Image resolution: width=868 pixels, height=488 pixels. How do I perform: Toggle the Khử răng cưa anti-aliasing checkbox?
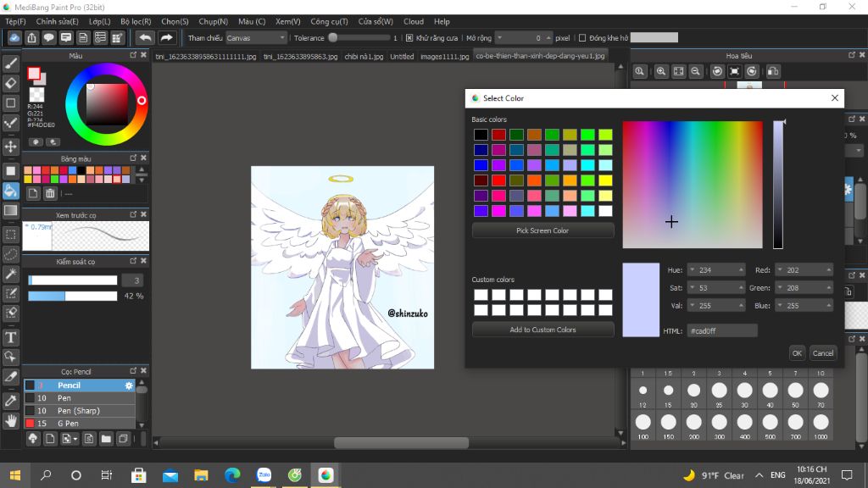click(409, 37)
